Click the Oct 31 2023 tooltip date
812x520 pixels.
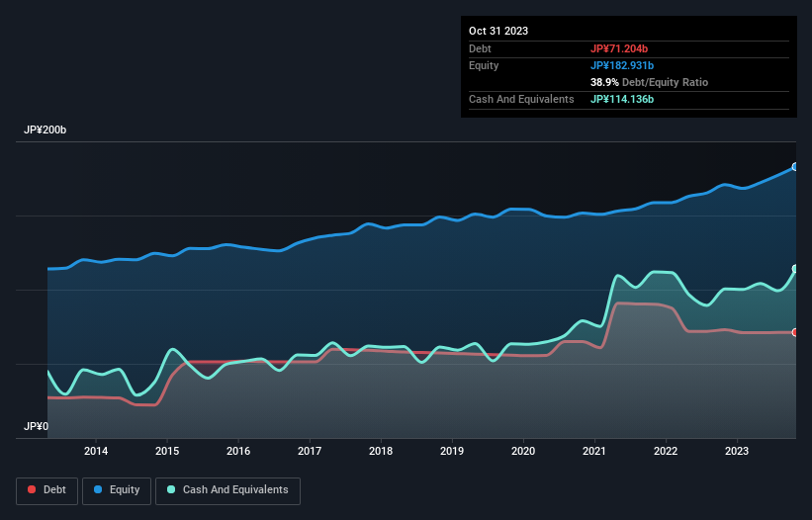[x=498, y=31]
